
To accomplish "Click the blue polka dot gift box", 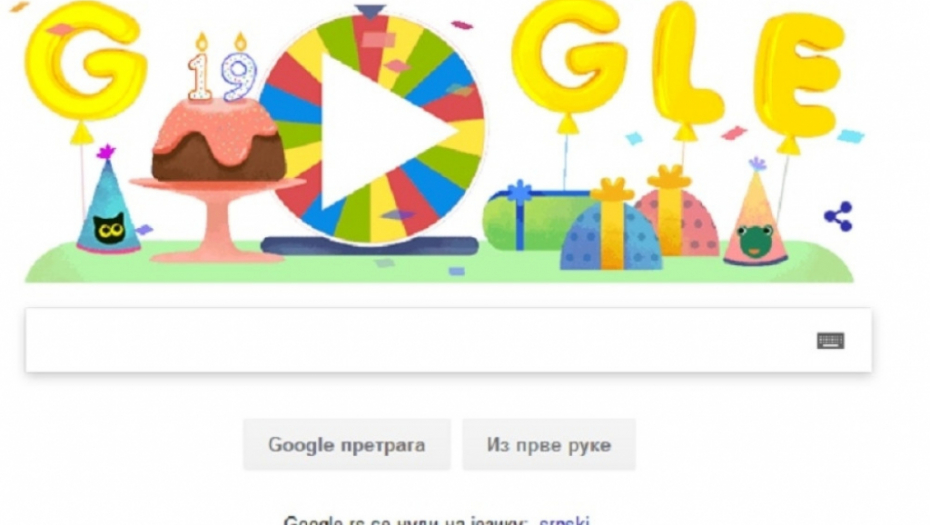I will pyautogui.click(x=611, y=227).
